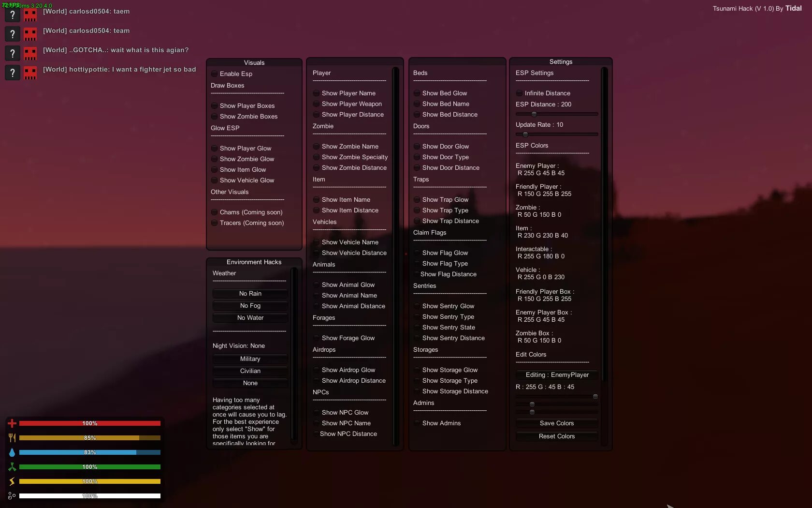The image size is (812, 508).
Task: Click the red cross health icon
Action: (12, 423)
